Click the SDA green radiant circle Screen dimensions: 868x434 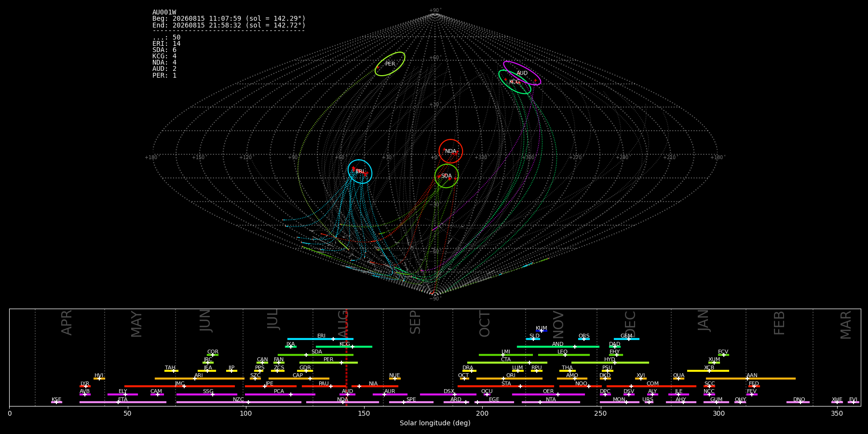[x=447, y=176]
